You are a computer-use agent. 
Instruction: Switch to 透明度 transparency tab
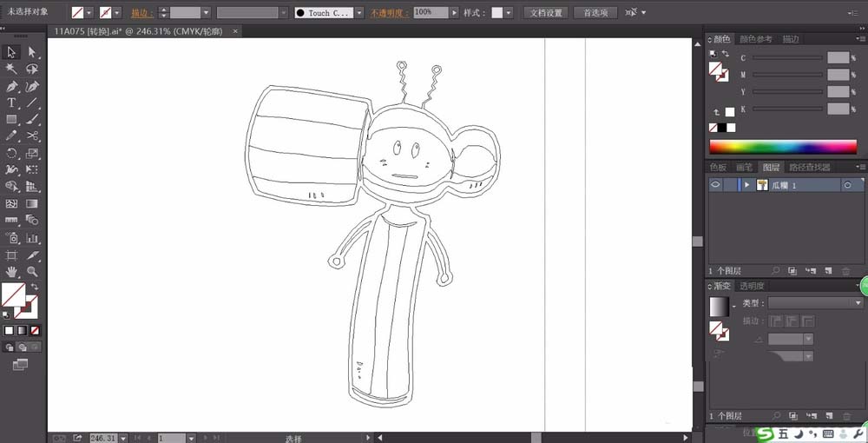753,286
